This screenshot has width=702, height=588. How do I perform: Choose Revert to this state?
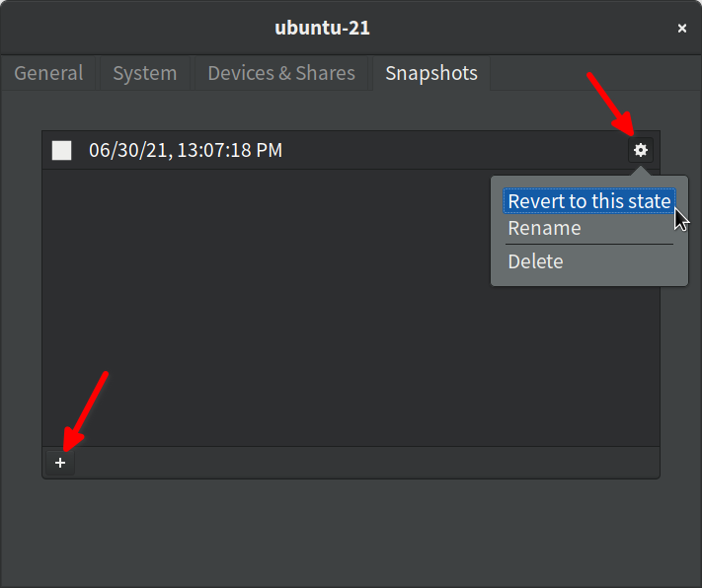tap(589, 201)
